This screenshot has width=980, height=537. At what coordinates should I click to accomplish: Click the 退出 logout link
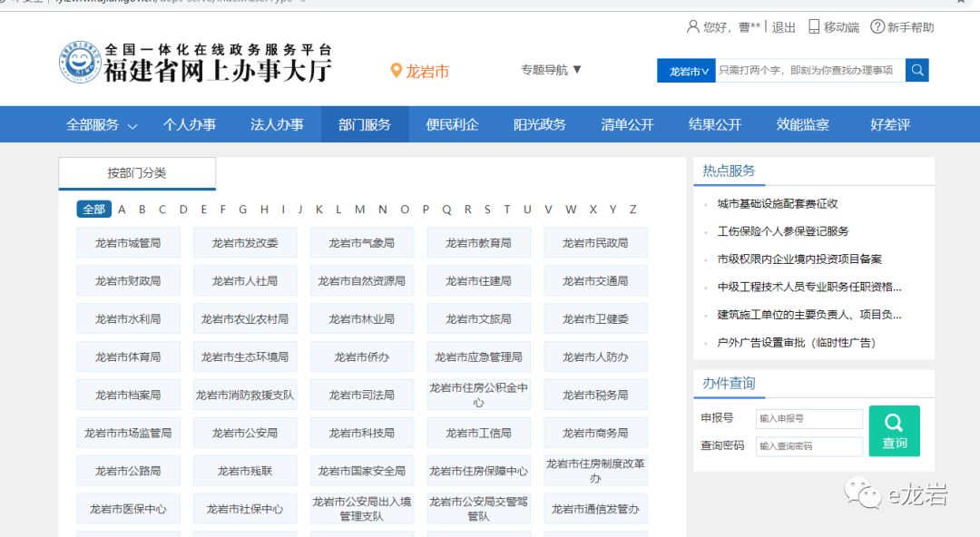click(x=783, y=27)
